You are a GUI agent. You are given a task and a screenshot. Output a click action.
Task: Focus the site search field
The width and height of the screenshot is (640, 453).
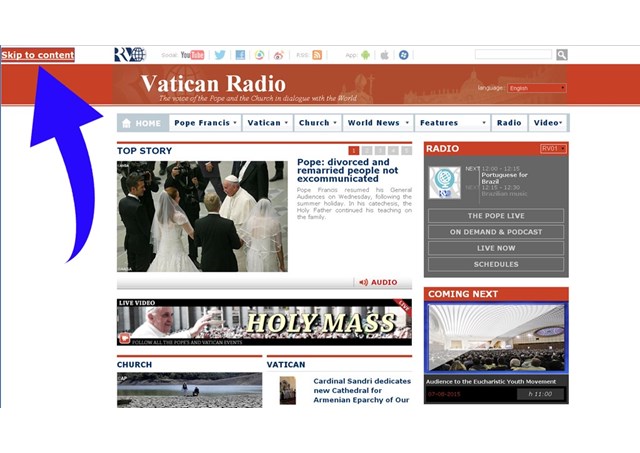coord(513,54)
